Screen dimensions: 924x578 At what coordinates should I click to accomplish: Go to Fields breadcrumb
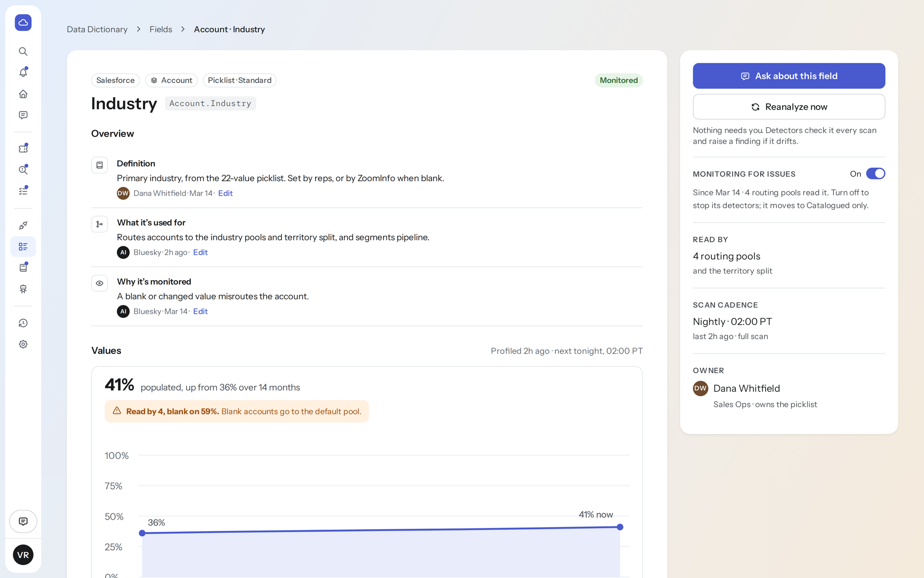(161, 29)
